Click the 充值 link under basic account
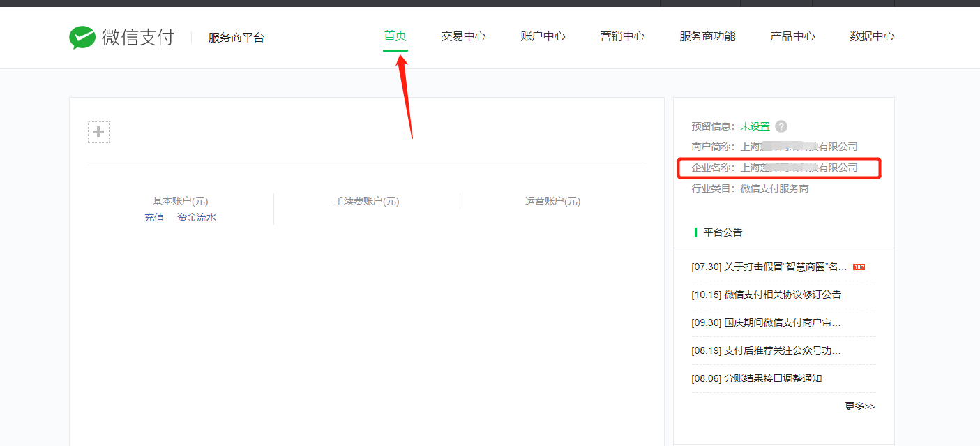Image resolution: width=980 pixels, height=446 pixels. 154,217
